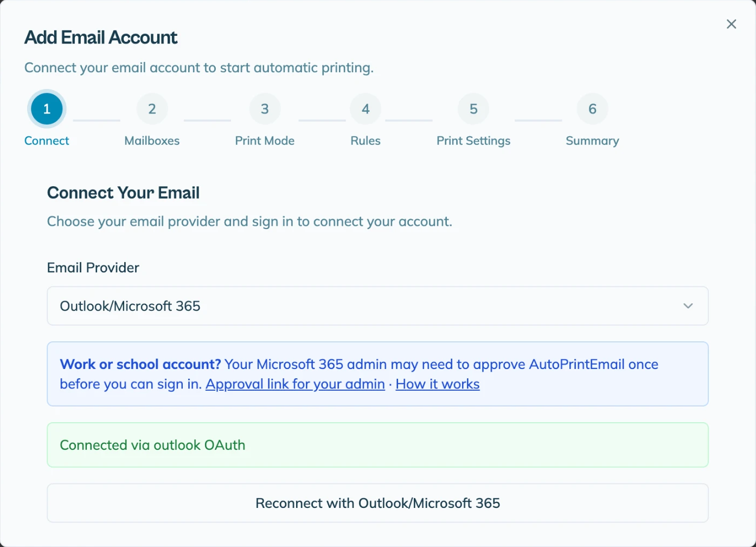This screenshot has width=756, height=547.
Task: Open the Approval link for your admin
Action: [295, 384]
